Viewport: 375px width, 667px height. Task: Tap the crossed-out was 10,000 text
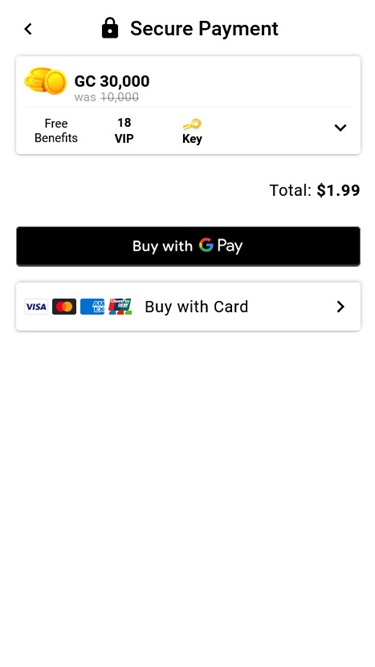tap(106, 97)
